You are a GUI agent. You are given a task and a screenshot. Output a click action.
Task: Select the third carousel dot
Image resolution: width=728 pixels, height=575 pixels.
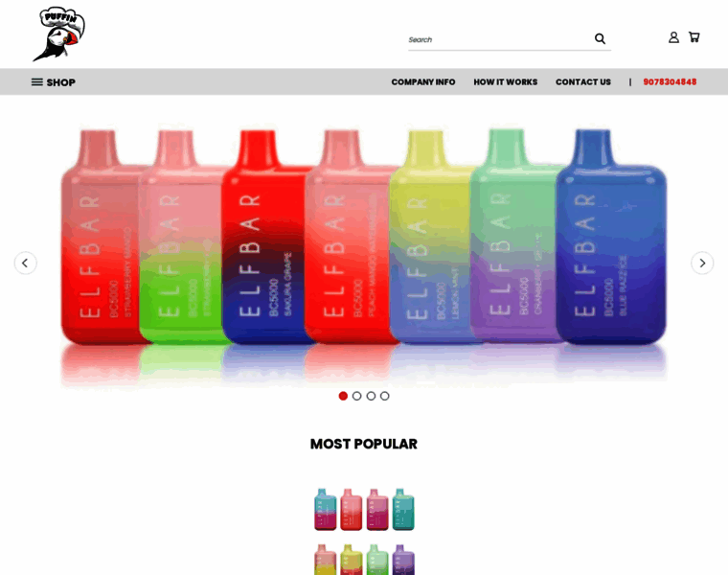coord(371,396)
